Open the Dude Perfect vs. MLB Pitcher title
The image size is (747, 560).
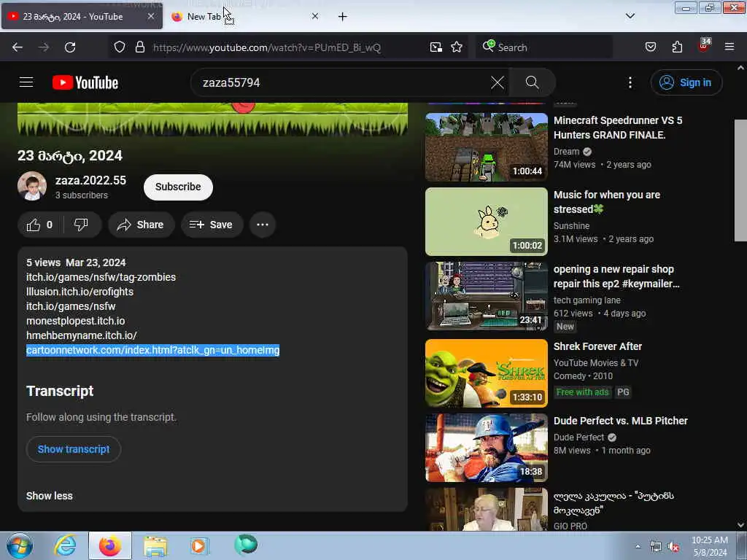[x=620, y=421]
